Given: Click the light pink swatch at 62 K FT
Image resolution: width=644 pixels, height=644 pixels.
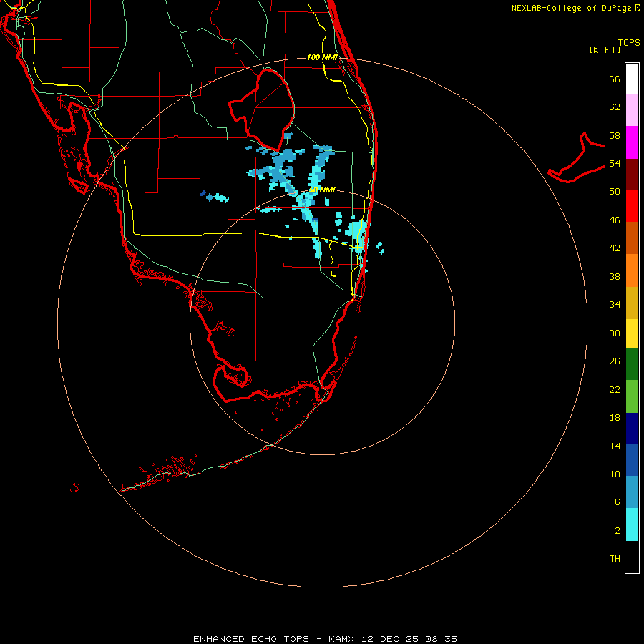Looking at the screenshot, I should point(632,109).
